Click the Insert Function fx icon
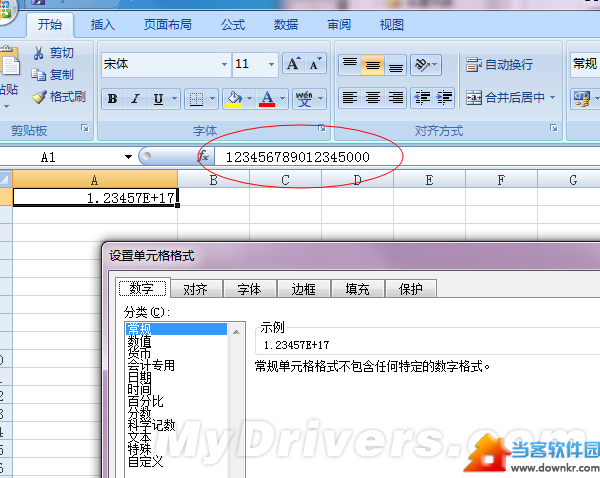Screen dimensions: 600x478 [x=203, y=156]
